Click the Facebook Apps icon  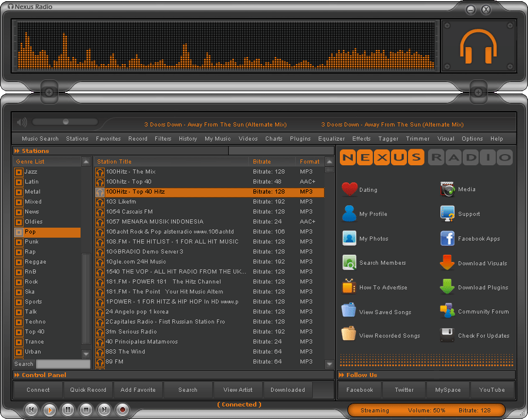(448, 238)
